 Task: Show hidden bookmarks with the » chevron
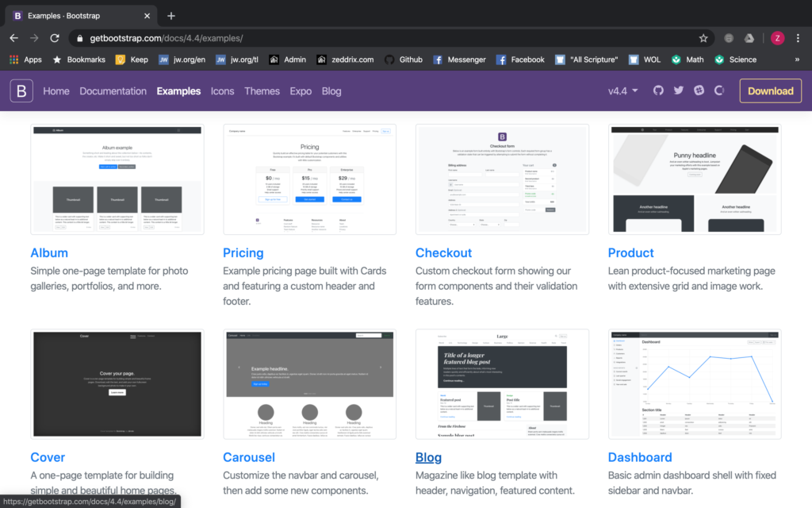[797, 60]
